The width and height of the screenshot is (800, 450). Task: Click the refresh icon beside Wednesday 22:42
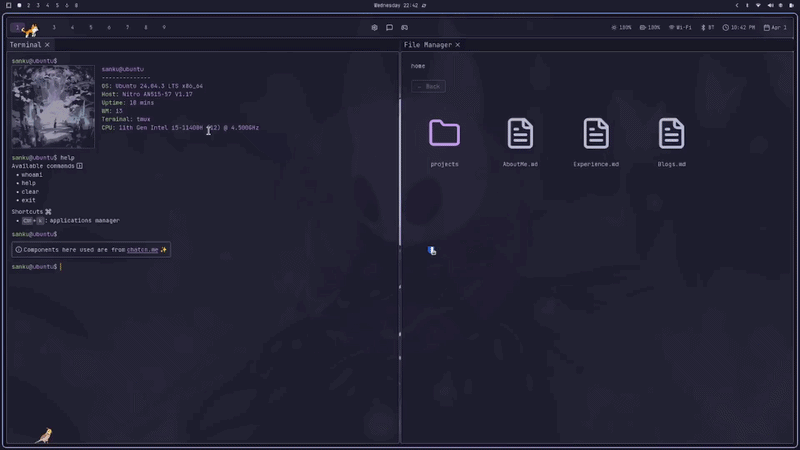pyautogui.click(x=424, y=6)
